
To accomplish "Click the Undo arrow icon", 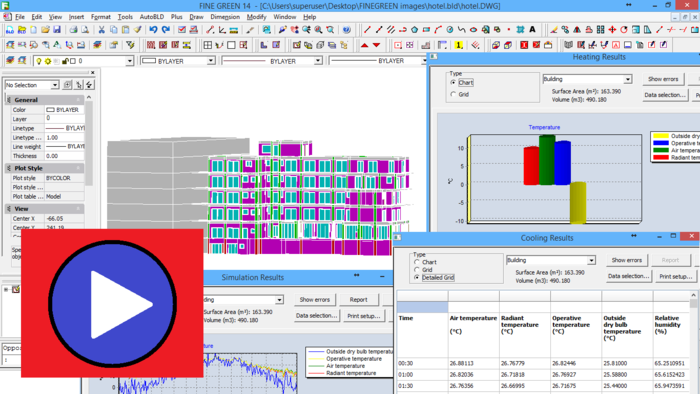I will (x=153, y=30).
